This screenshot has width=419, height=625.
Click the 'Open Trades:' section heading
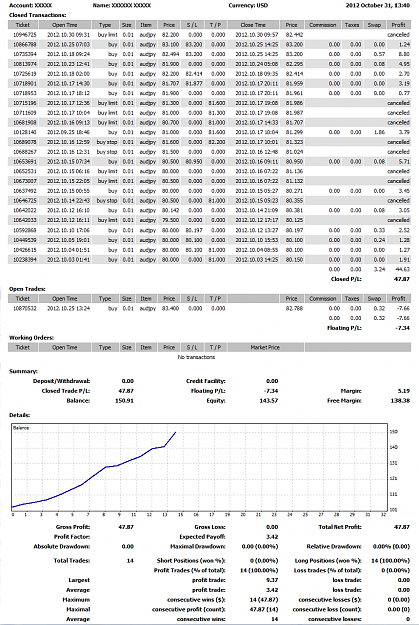click(27, 289)
